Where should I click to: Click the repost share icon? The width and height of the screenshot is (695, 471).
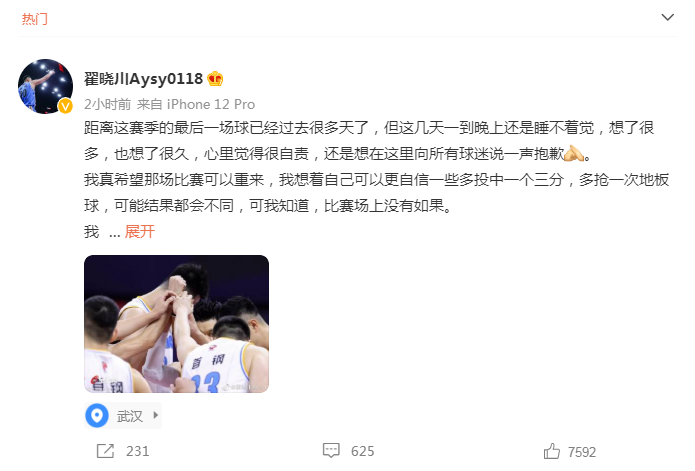click(x=105, y=451)
